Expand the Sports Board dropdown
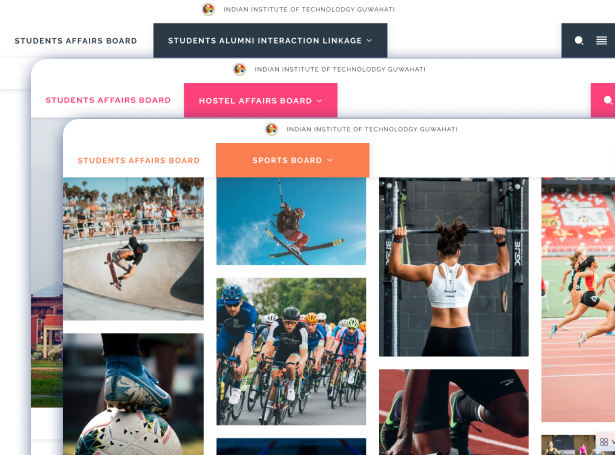The width and height of the screenshot is (615, 455). (292, 160)
